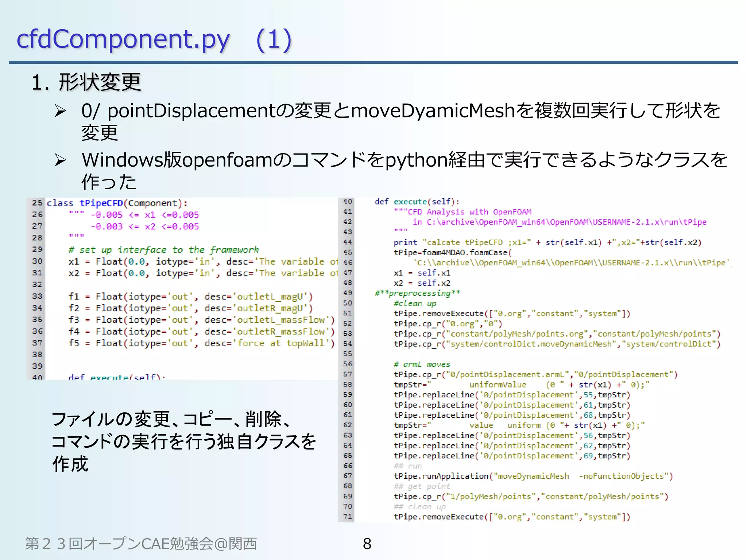Click the f5 line 'force at topWall'
747x560 pixels.
click(x=202, y=343)
